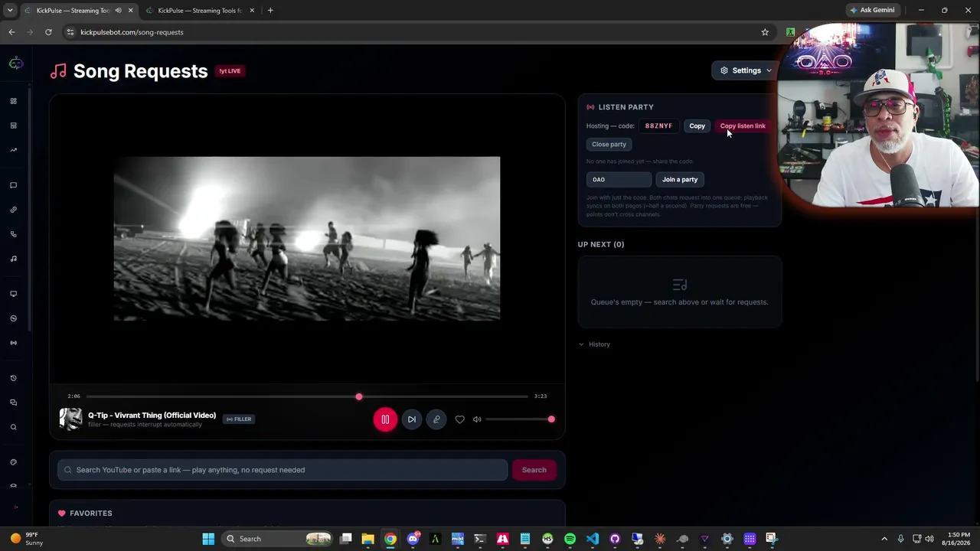Image resolution: width=980 pixels, height=551 pixels.
Task: Mute the first KickPulse browser tab audio
Action: (x=118, y=11)
